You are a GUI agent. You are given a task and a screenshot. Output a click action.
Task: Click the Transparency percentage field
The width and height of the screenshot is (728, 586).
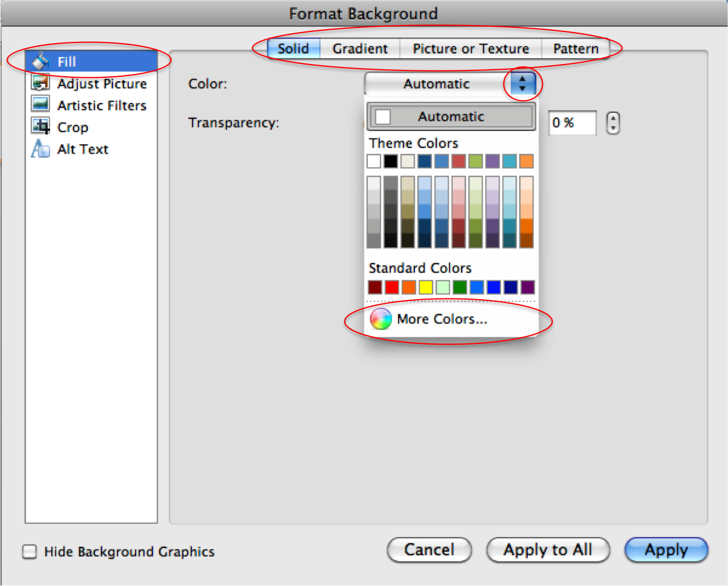(x=572, y=123)
